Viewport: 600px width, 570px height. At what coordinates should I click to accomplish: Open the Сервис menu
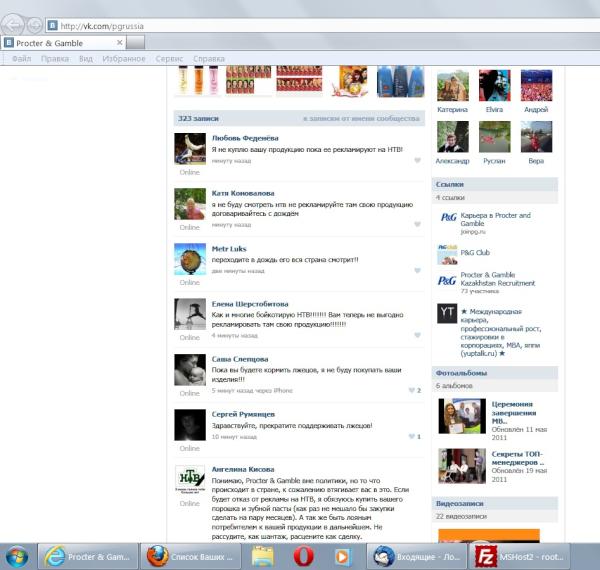[x=169, y=59]
